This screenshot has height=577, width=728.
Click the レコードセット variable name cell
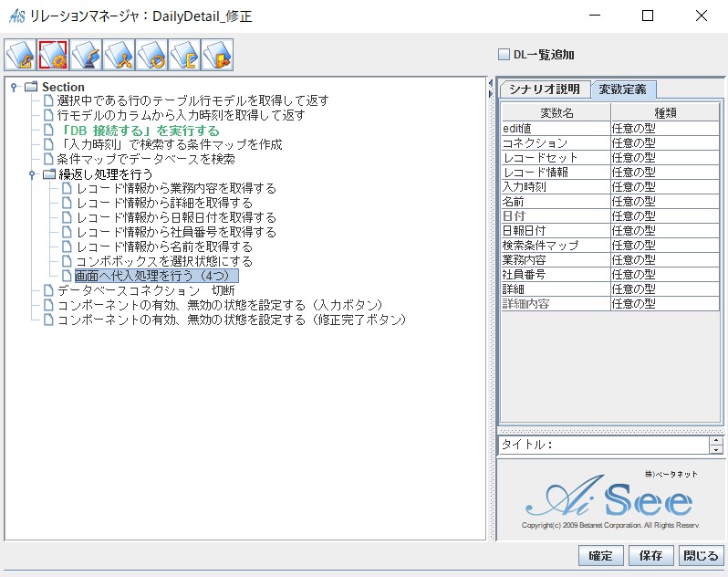point(556,158)
